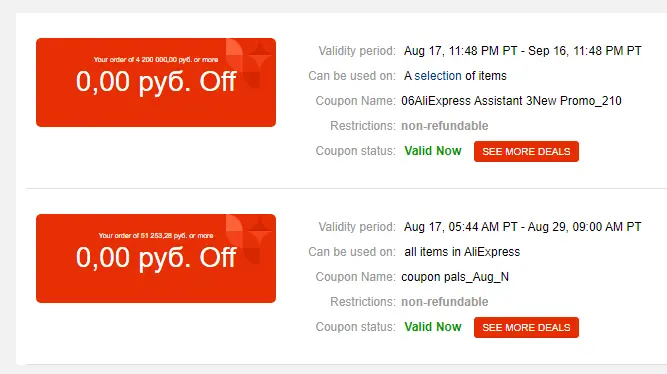The image size is (667, 374).
Task: Click 'Your order of 4 200 000,00 руб. or more'
Action: tap(156, 60)
